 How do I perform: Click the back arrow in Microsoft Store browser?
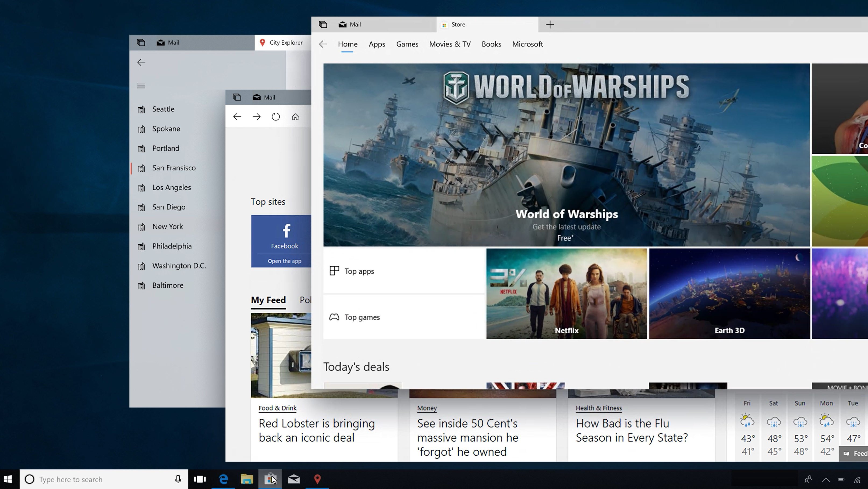tap(323, 44)
